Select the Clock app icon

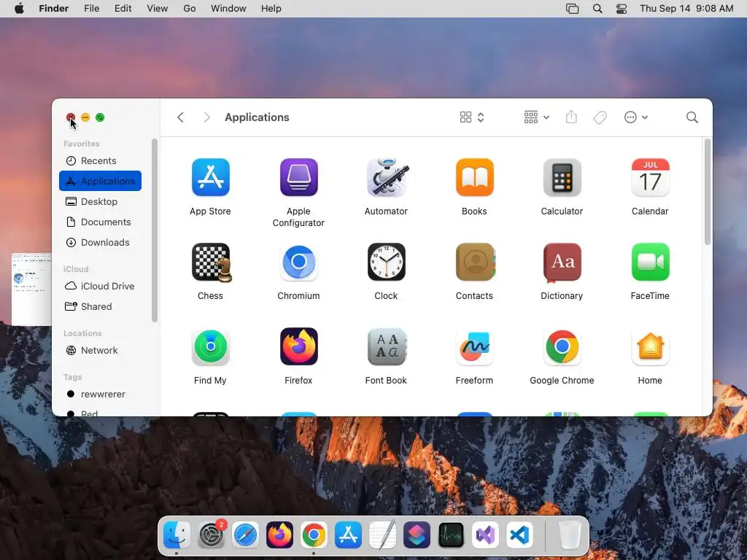click(387, 262)
